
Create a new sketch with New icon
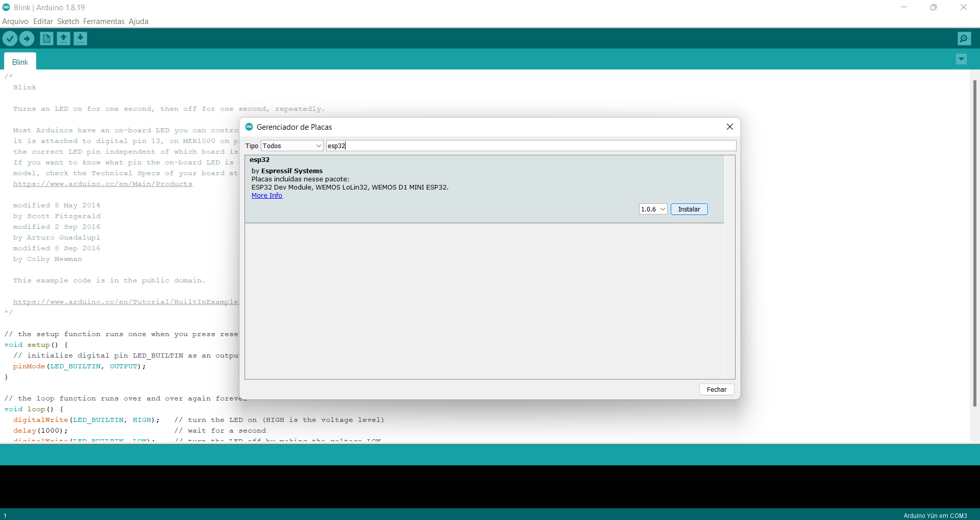pos(46,39)
